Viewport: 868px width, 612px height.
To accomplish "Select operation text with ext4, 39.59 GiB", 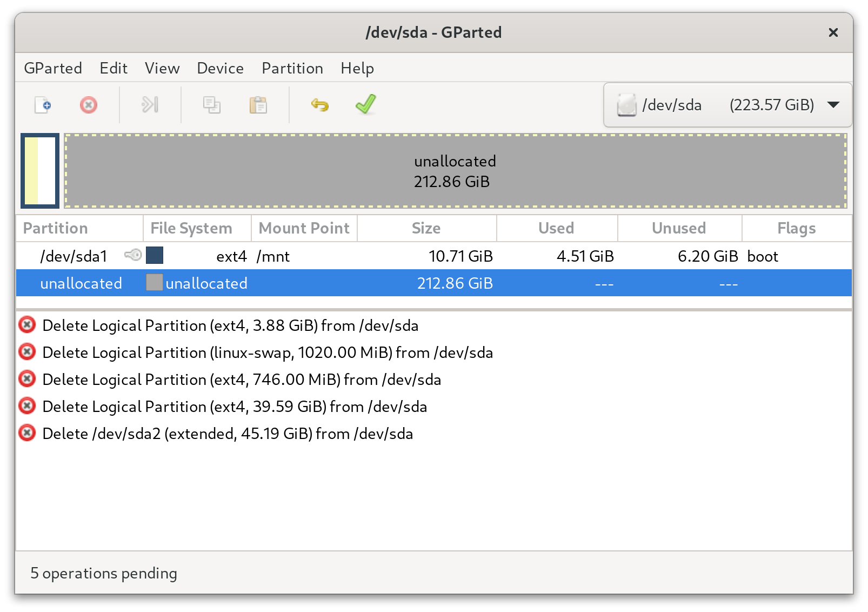I will [x=235, y=407].
